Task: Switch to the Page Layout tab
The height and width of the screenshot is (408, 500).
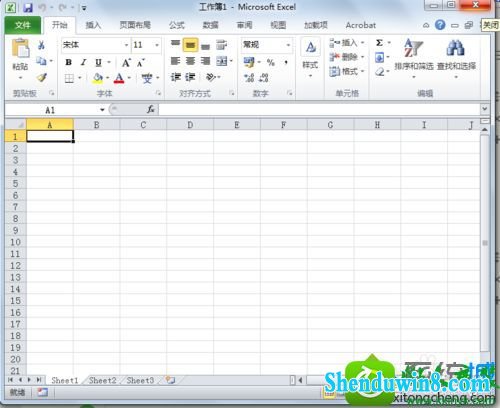Action: point(135,25)
